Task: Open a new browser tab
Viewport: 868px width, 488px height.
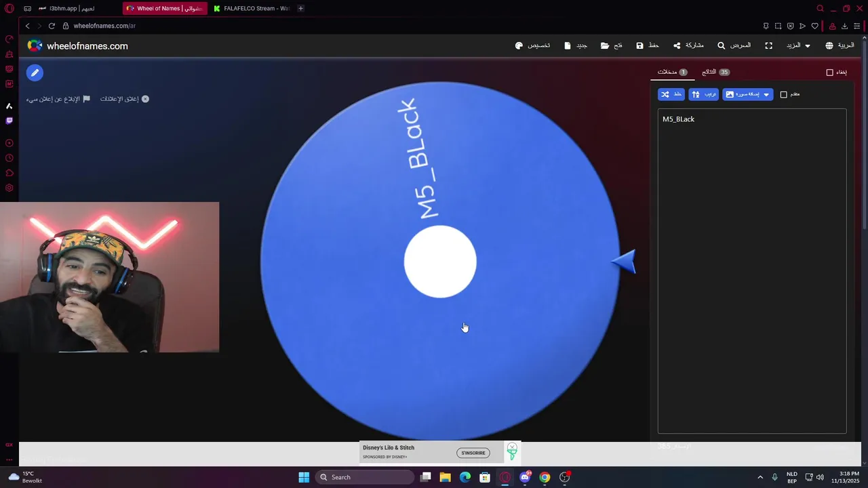Action: (300, 8)
